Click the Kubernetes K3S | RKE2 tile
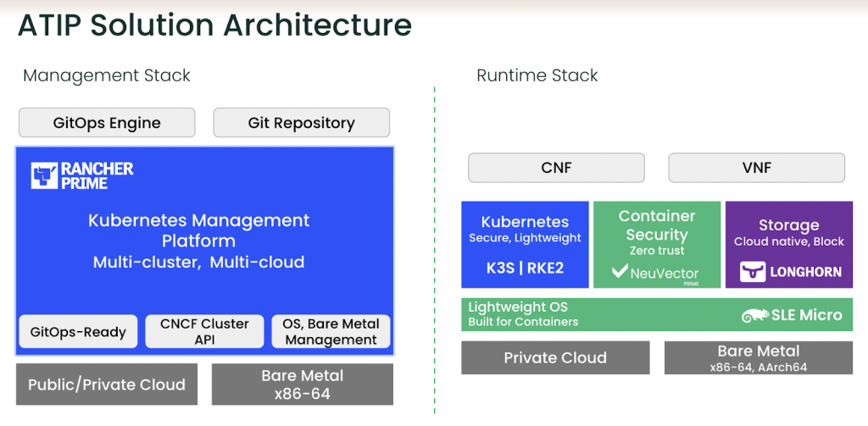This screenshot has height=426, width=868. point(525,245)
